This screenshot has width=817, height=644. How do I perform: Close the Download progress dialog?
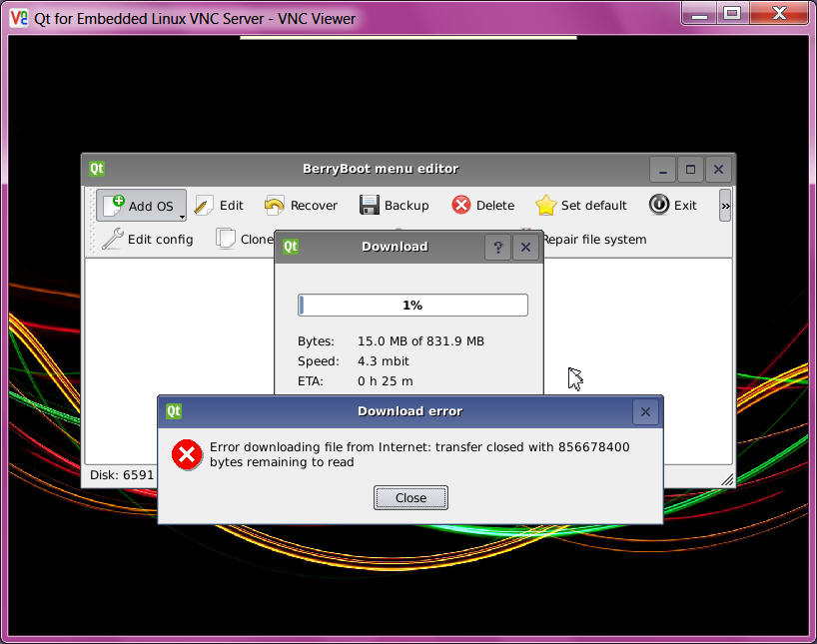pos(525,248)
